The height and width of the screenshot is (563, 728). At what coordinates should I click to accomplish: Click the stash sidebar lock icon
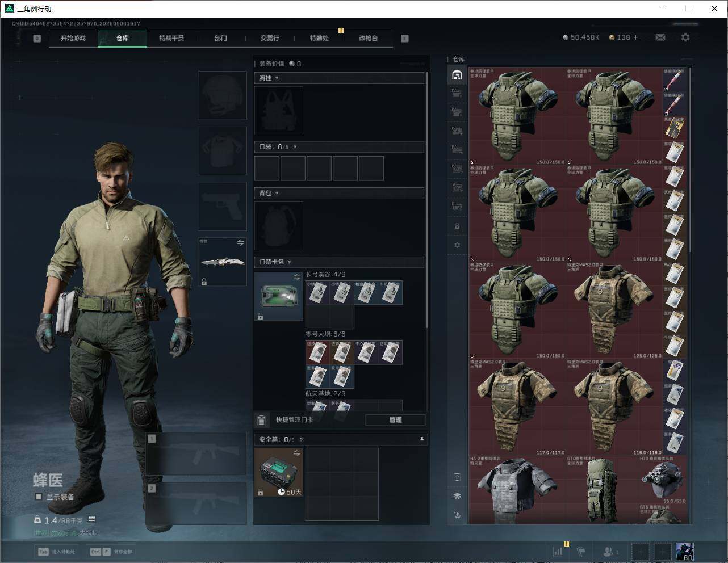click(x=457, y=226)
